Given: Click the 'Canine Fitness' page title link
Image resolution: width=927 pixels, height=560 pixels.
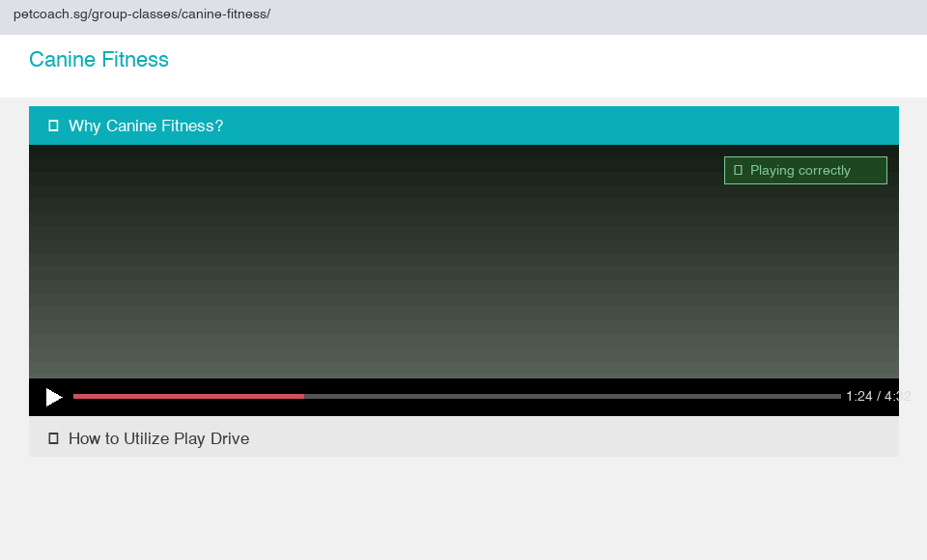Looking at the screenshot, I should (x=98, y=59).
